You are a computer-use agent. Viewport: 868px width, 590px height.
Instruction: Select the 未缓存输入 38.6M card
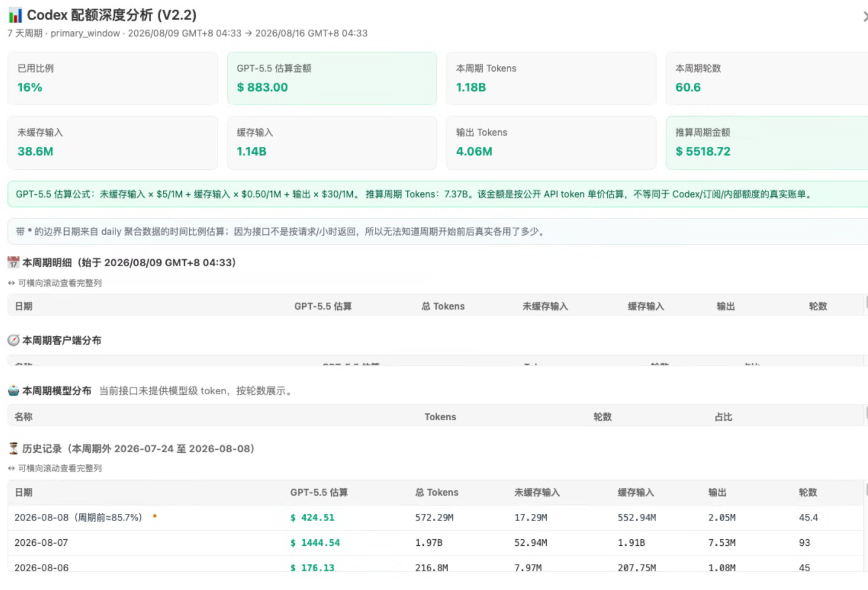pyautogui.click(x=112, y=143)
